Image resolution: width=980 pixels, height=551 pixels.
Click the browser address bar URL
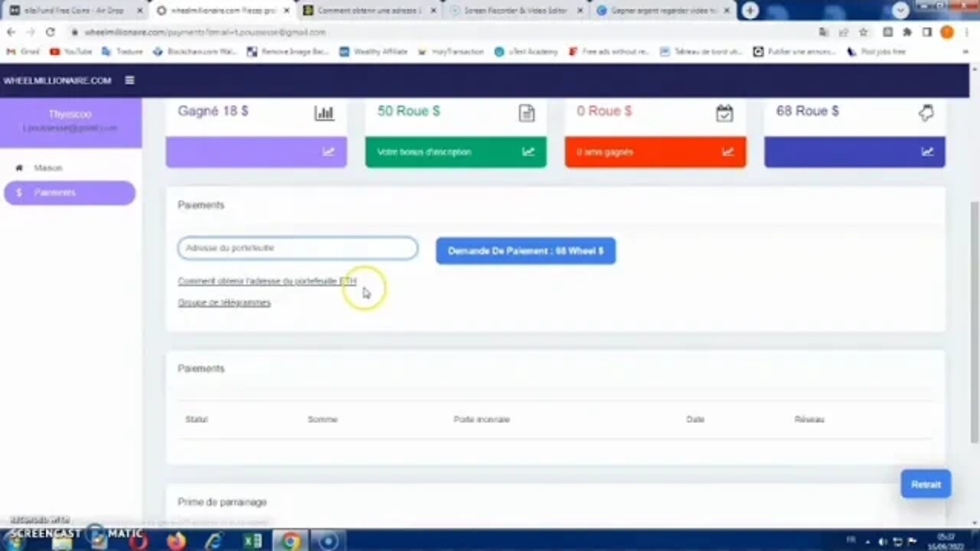click(205, 32)
